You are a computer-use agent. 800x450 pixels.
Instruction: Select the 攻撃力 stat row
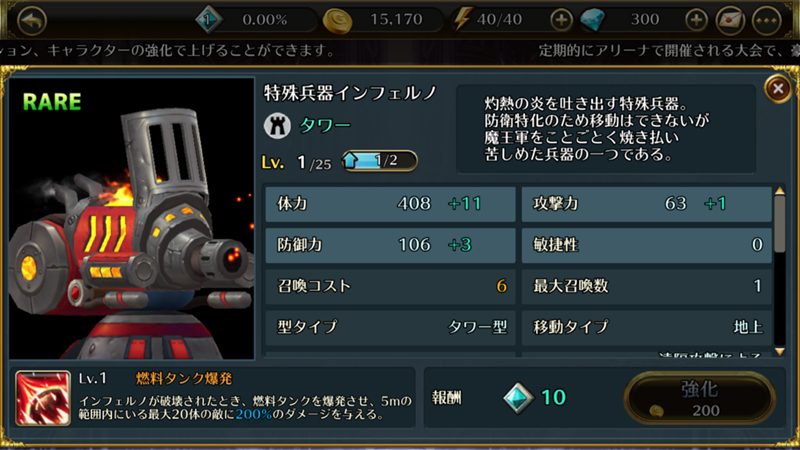click(646, 204)
